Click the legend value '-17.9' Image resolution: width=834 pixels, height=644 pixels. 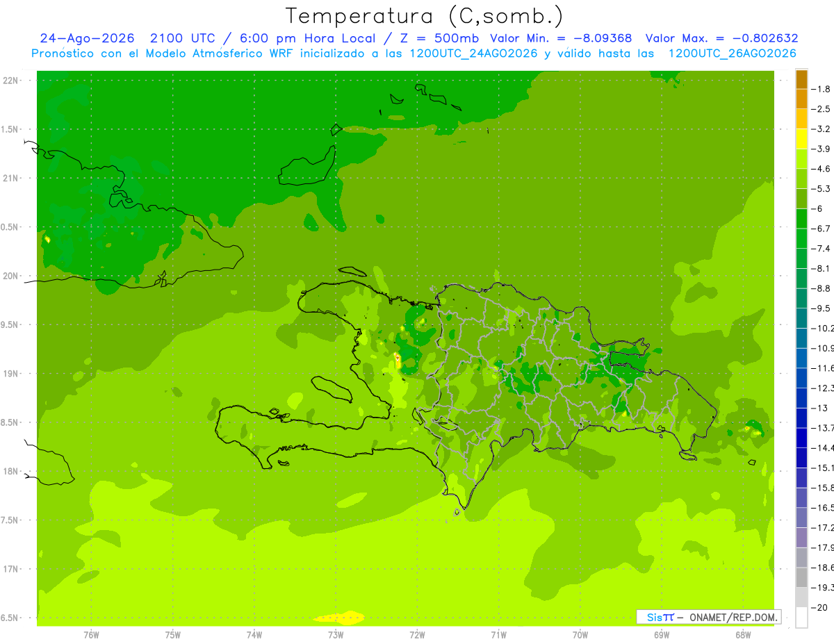822,547
